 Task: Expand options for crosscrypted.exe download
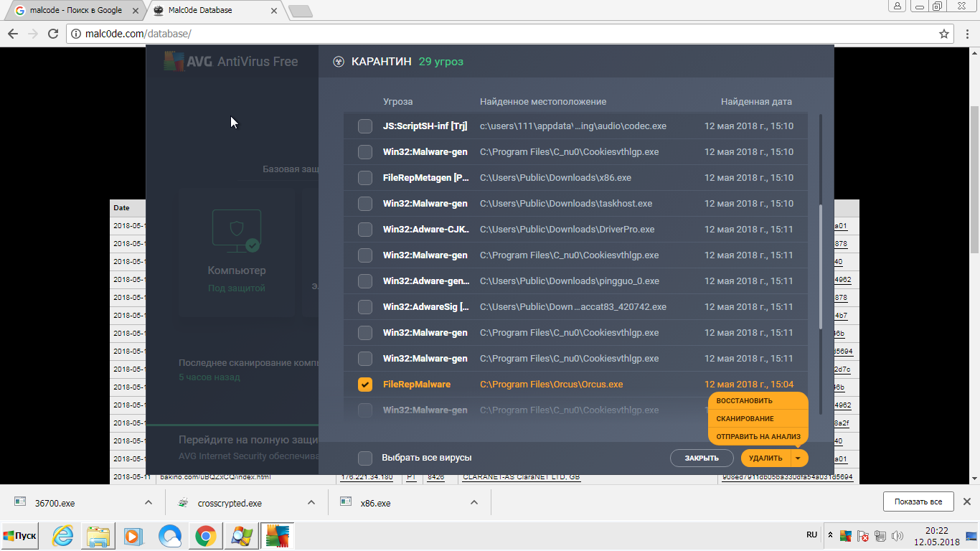311,502
